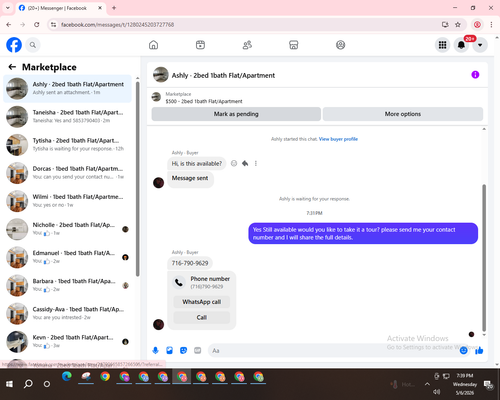Open the nine-dot apps menu
The image size is (500, 400).
pyautogui.click(x=442, y=45)
